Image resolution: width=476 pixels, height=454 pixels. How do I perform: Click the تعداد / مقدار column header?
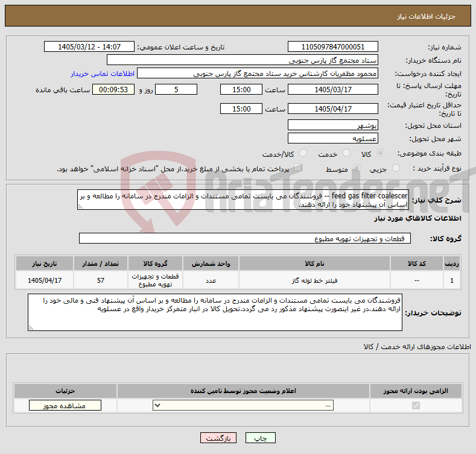point(101,263)
